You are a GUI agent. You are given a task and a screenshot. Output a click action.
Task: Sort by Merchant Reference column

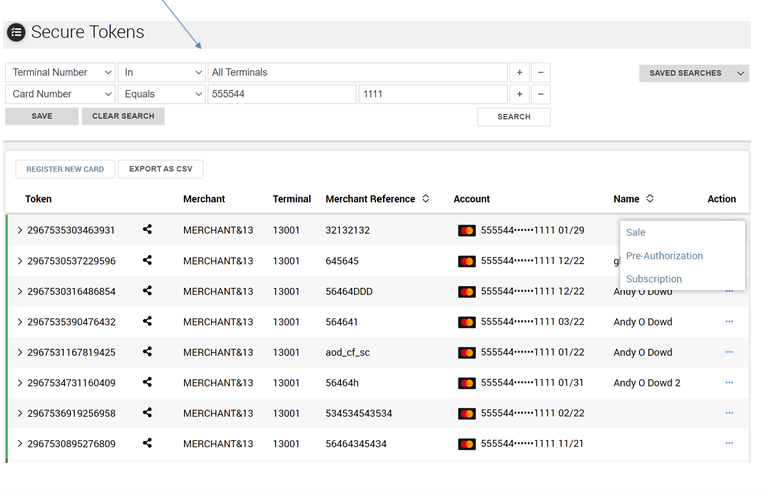click(x=426, y=199)
